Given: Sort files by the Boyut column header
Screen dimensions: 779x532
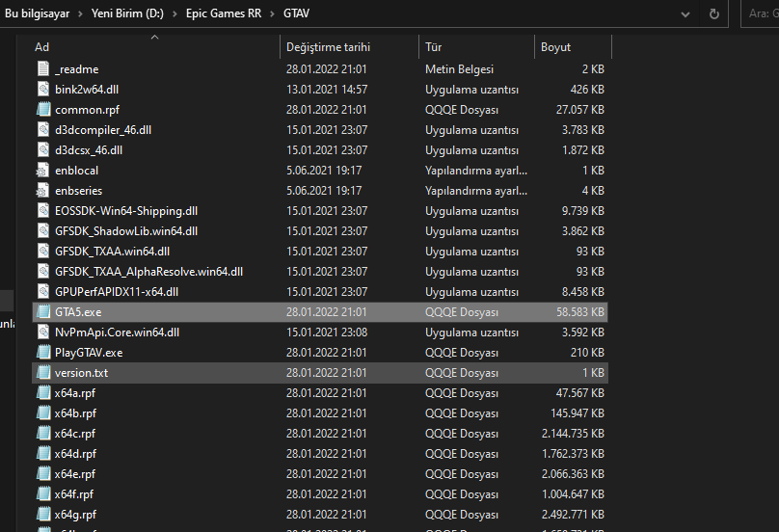Looking at the screenshot, I should pyautogui.click(x=556, y=47).
